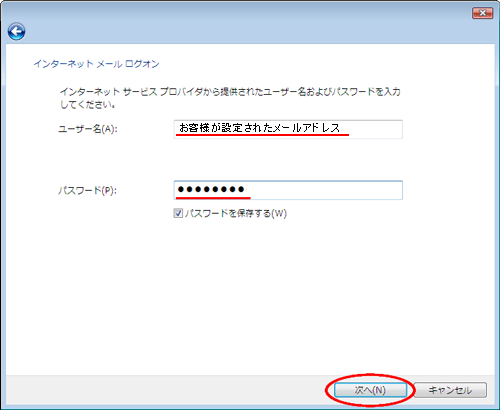Select the ユーザー名(A): label
Image resolution: width=500 pixels, height=410 pixels.
(88, 129)
